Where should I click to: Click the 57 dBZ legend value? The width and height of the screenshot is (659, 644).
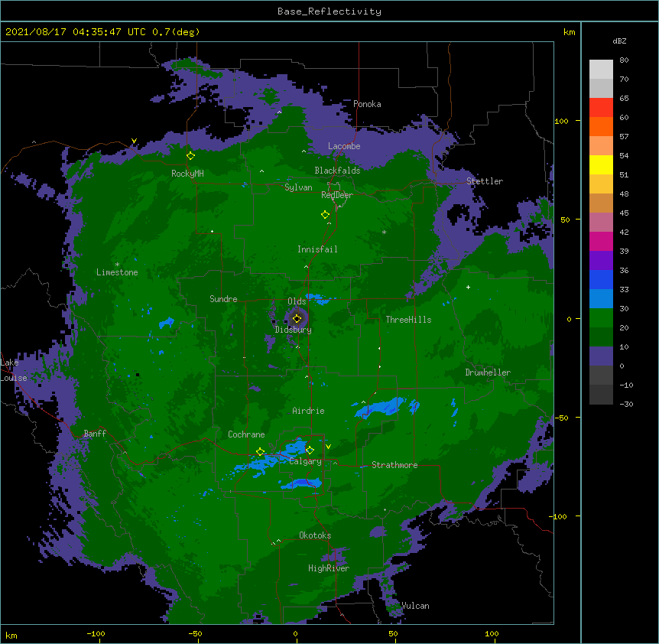coord(624,137)
